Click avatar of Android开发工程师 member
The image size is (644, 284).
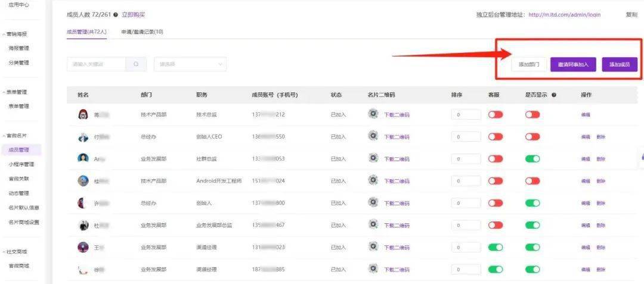pos(83,181)
